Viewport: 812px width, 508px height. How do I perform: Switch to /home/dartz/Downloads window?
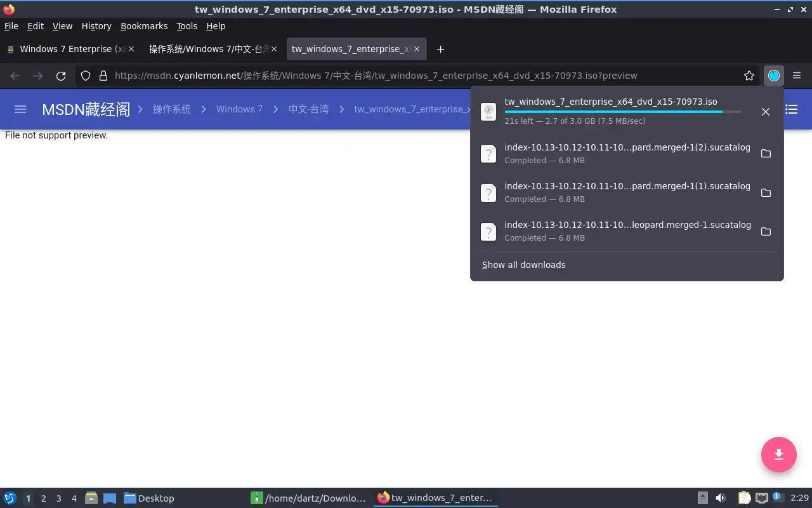(x=309, y=498)
